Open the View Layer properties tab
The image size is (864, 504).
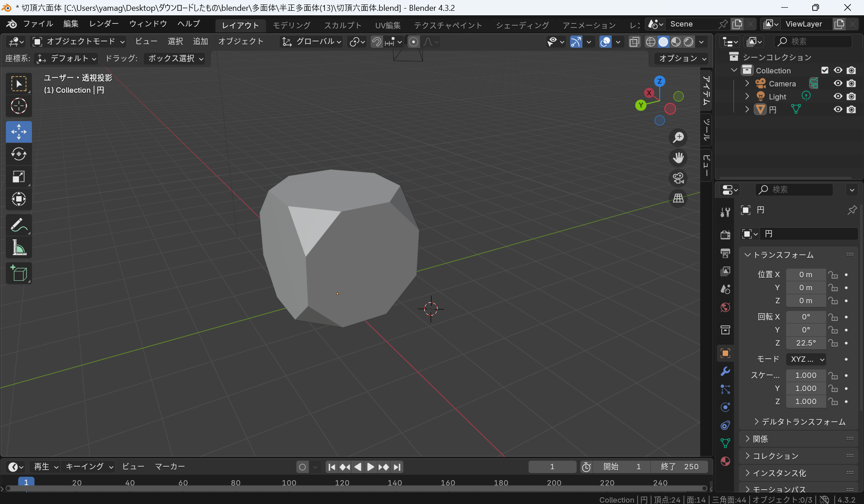[x=725, y=271]
